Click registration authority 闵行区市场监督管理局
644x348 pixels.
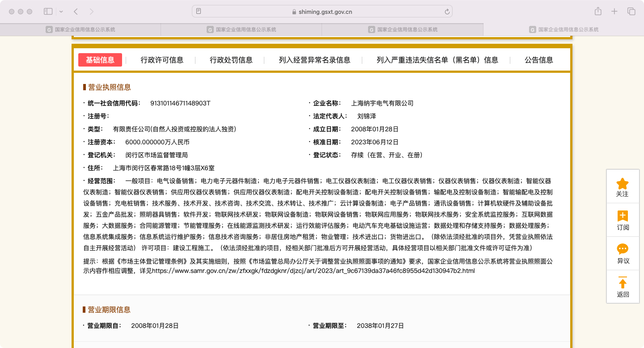coord(157,155)
